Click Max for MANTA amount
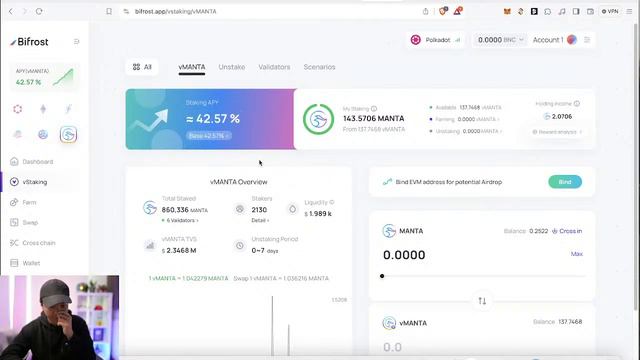640x360 pixels. 576,254
